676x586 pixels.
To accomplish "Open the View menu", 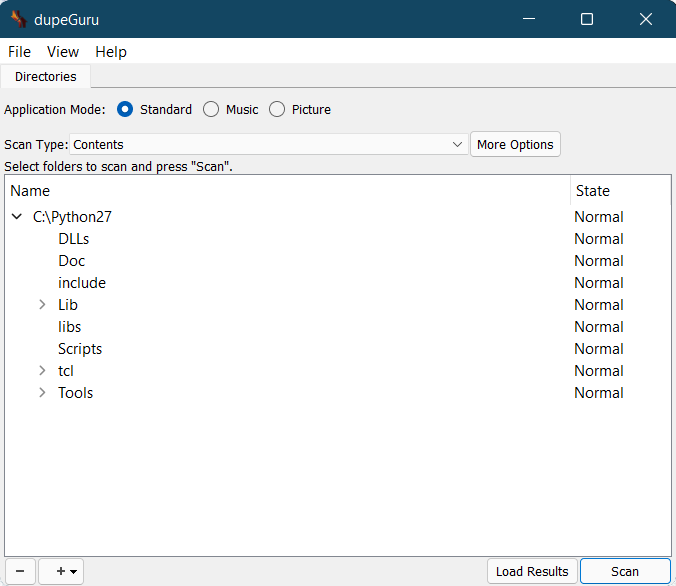I will 63,52.
